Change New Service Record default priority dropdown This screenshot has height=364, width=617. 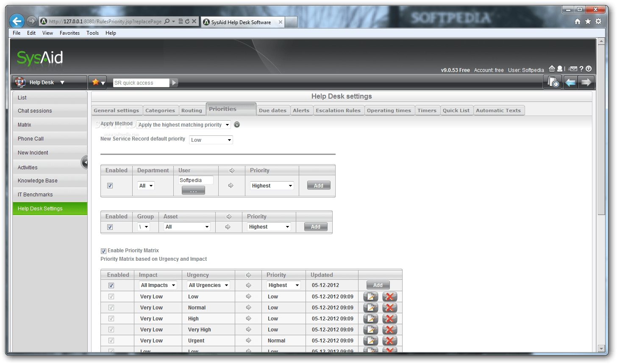211,140
